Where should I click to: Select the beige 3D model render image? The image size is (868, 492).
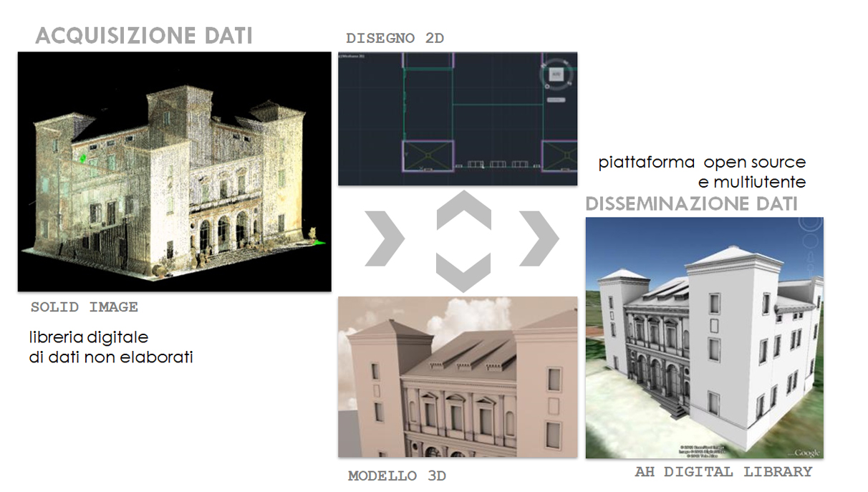pos(458,377)
